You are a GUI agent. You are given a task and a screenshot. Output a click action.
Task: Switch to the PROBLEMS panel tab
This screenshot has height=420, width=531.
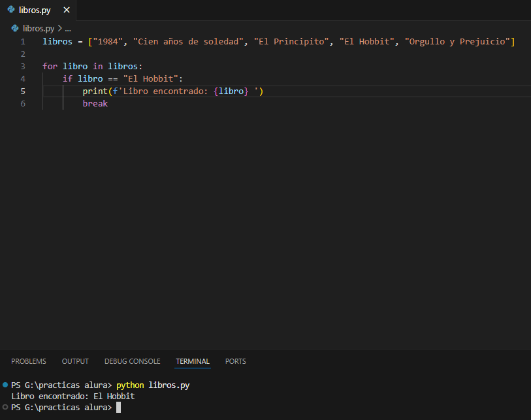29,361
